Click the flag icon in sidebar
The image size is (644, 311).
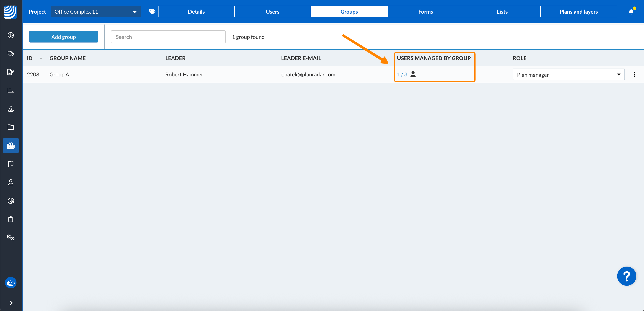coord(11,164)
